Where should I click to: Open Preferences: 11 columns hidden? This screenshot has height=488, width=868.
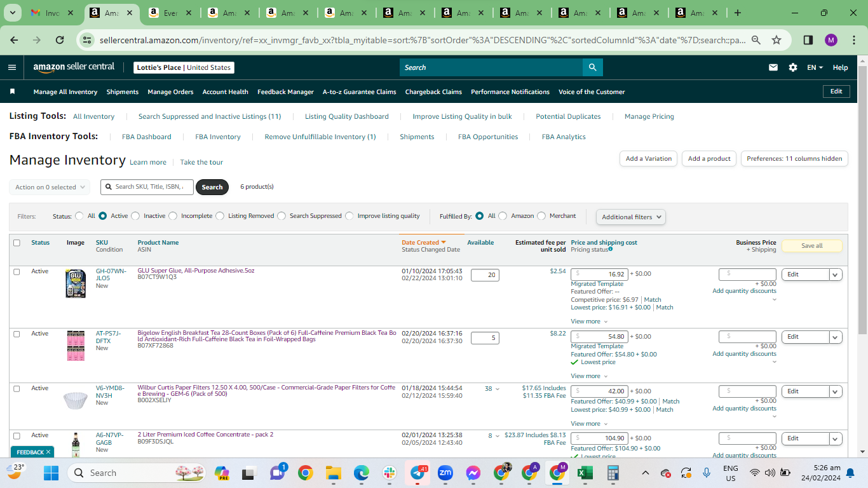(x=794, y=159)
